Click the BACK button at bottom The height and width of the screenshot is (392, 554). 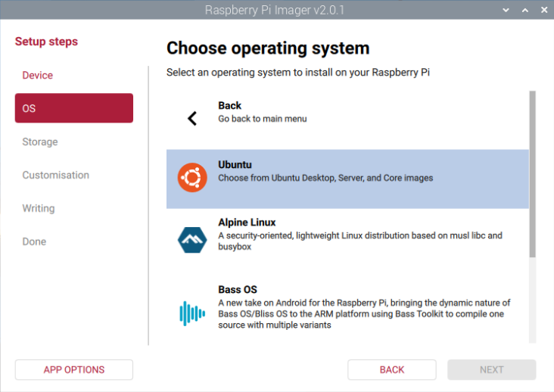(392, 370)
